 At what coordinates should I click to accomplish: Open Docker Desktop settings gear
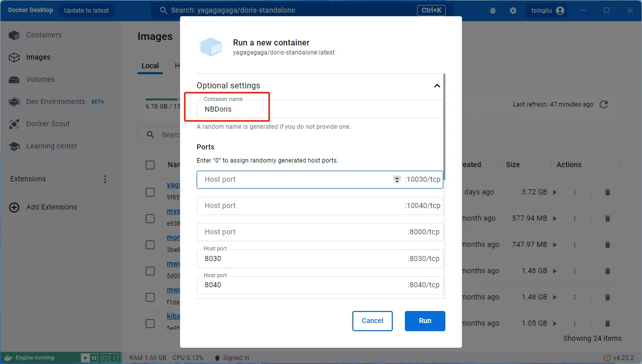point(513,11)
